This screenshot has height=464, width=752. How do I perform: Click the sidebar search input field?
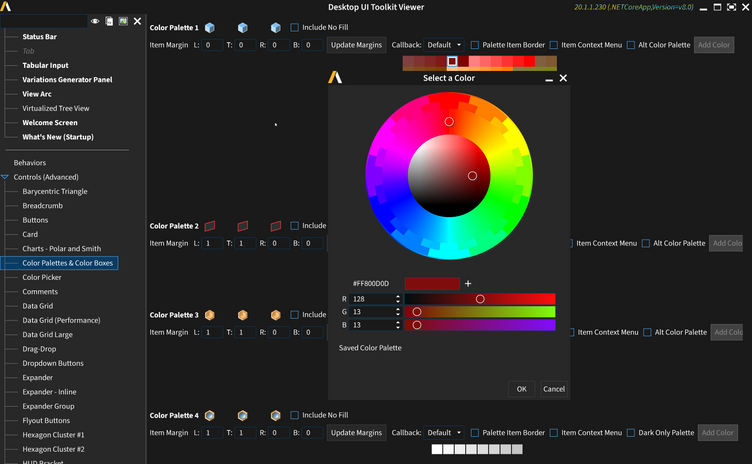click(x=44, y=21)
